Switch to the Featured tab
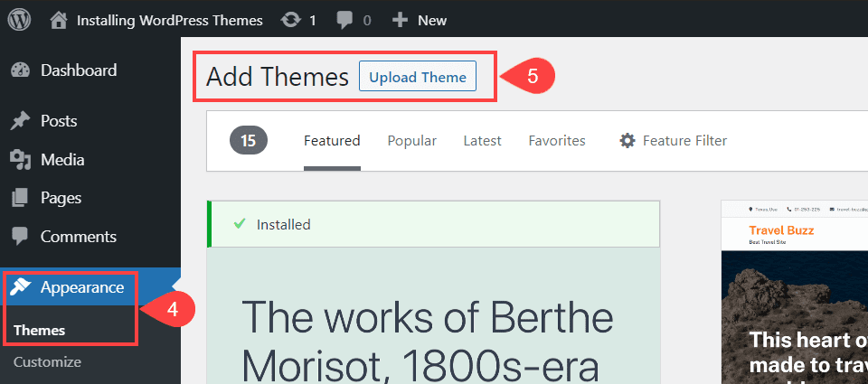 [x=332, y=141]
